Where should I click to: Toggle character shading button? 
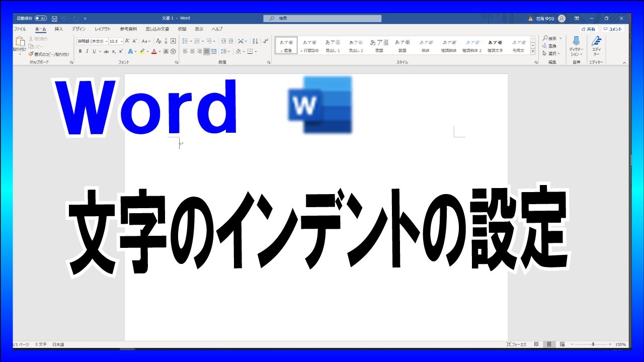(166, 51)
